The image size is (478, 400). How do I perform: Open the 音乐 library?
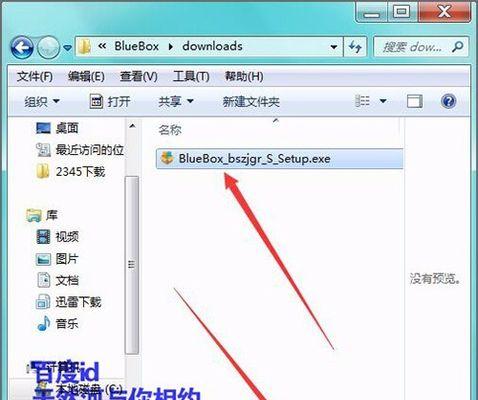pyautogui.click(x=57, y=324)
